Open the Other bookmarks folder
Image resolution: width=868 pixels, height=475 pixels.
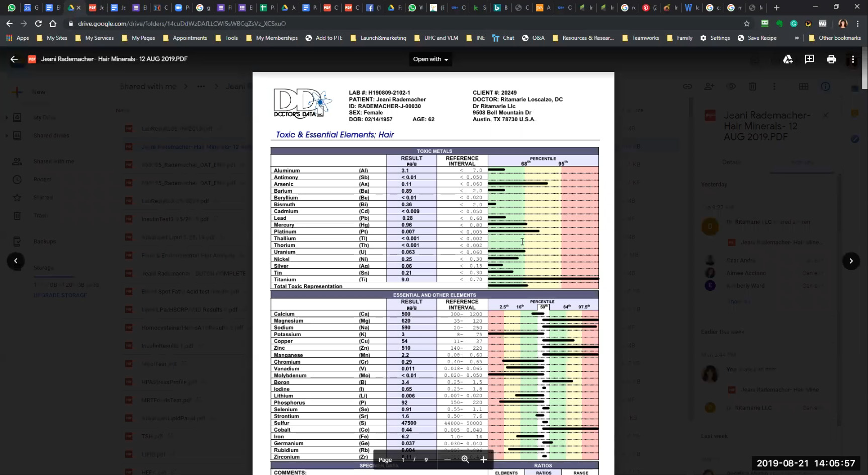[x=834, y=38]
